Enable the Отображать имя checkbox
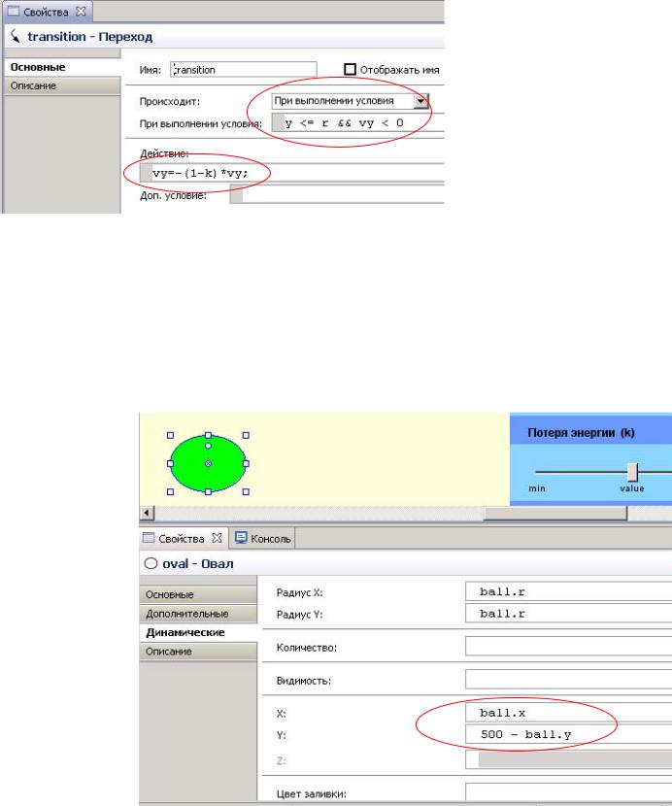This screenshot has height=806, width=672. [x=350, y=69]
